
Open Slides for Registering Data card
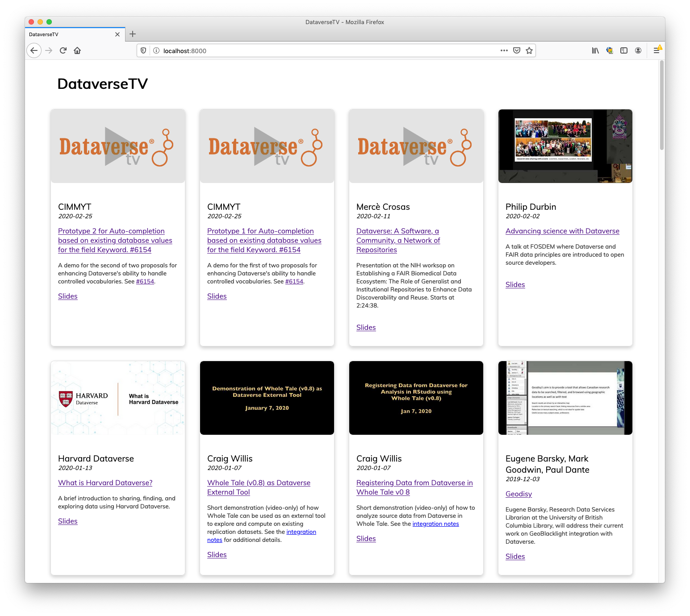click(366, 538)
